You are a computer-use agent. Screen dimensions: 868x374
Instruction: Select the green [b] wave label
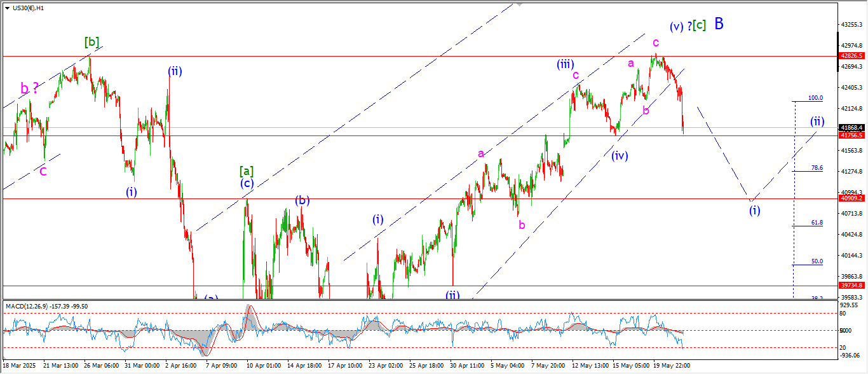[x=92, y=43]
